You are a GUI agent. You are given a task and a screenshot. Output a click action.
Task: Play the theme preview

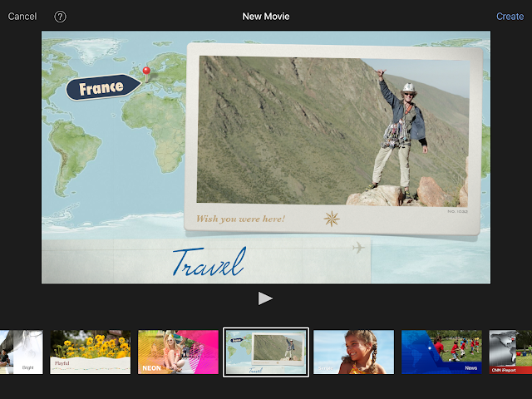pyautogui.click(x=265, y=298)
